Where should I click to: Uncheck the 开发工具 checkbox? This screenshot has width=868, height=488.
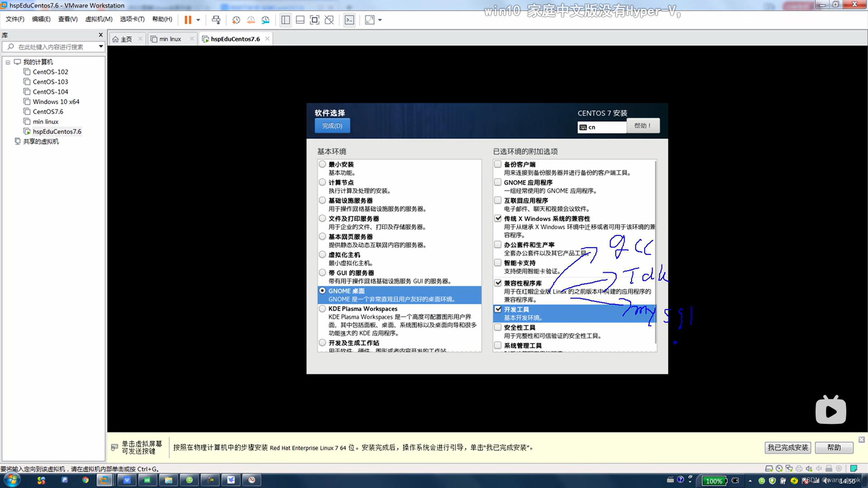(498, 310)
